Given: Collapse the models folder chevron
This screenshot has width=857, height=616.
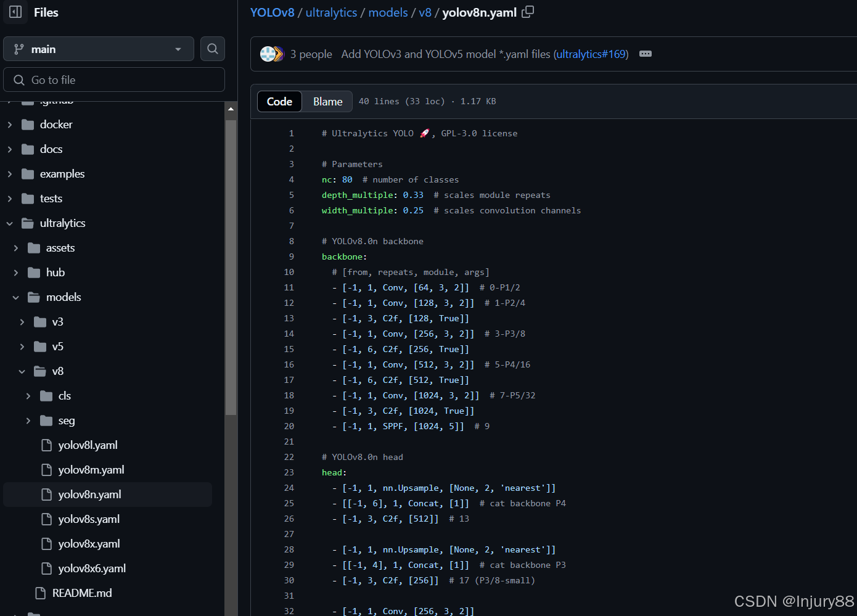Looking at the screenshot, I should pos(16,297).
